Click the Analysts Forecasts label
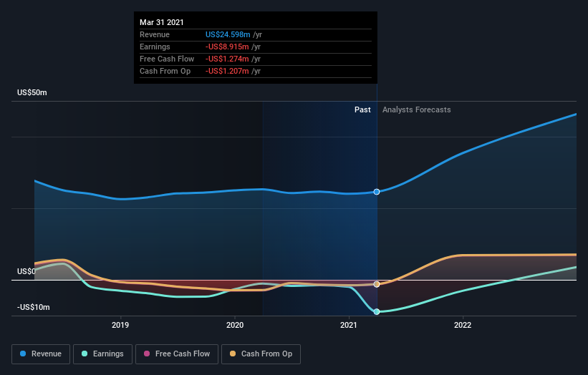 417,109
